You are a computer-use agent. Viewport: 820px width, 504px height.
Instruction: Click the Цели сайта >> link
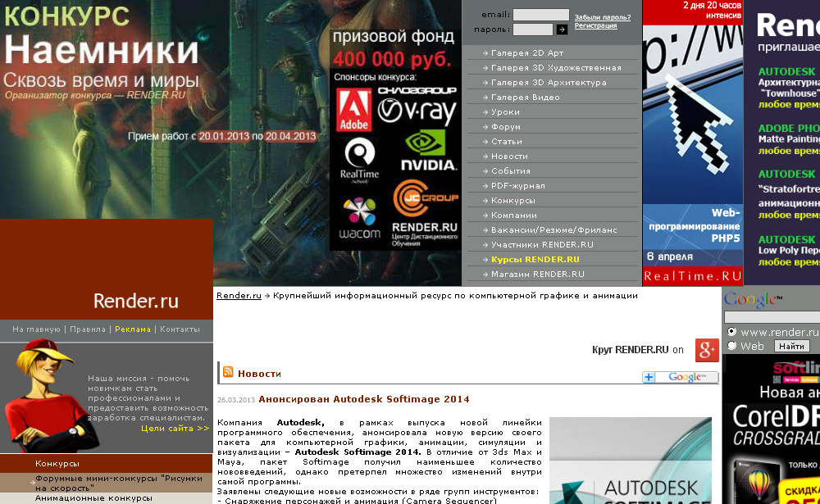[175, 428]
